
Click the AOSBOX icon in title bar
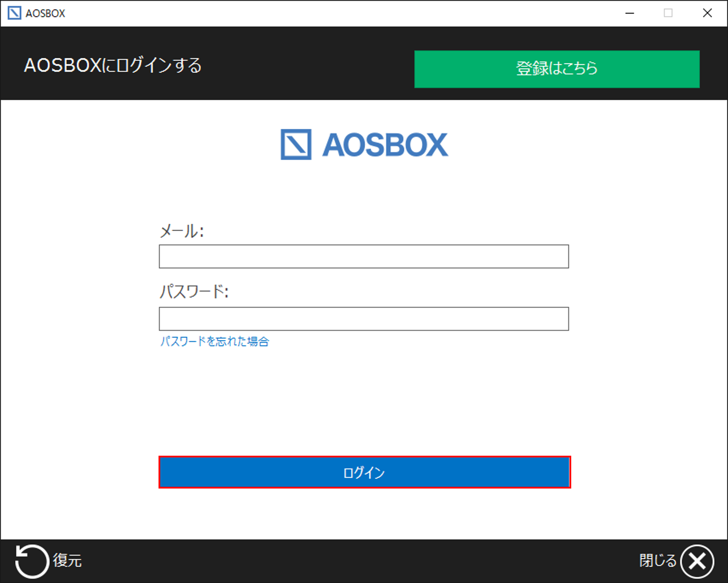(x=14, y=13)
